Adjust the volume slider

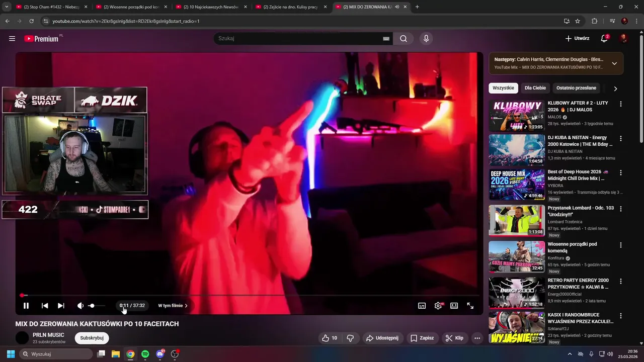pyautogui.click(x=97, y=306)
